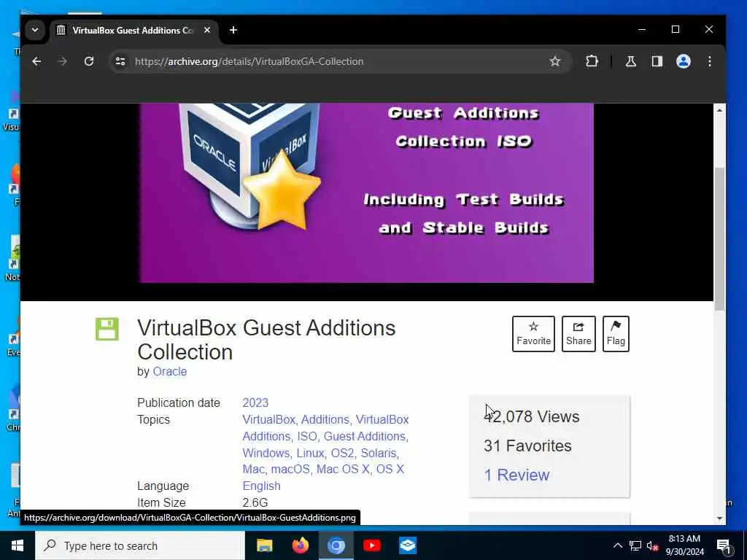Open the Chrome profile avatar
This screenshot has height=560, width=747.
pyautogui.click(x=683, y=61)
